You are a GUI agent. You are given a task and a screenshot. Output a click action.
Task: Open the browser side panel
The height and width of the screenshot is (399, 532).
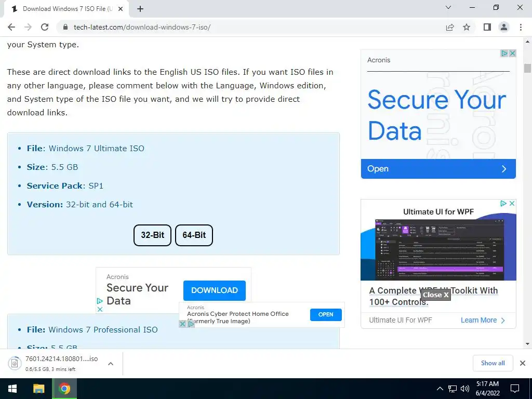point(487,27)
